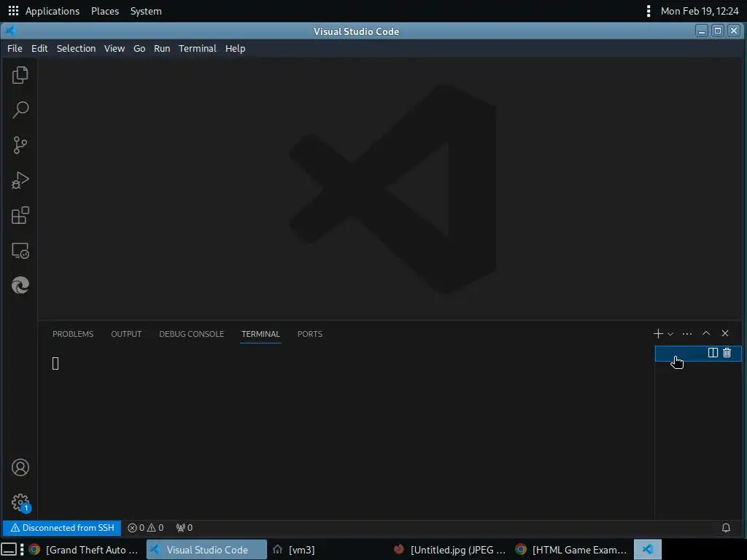Open the Help menu
This screenshot has height=560, width=747.
236,49
